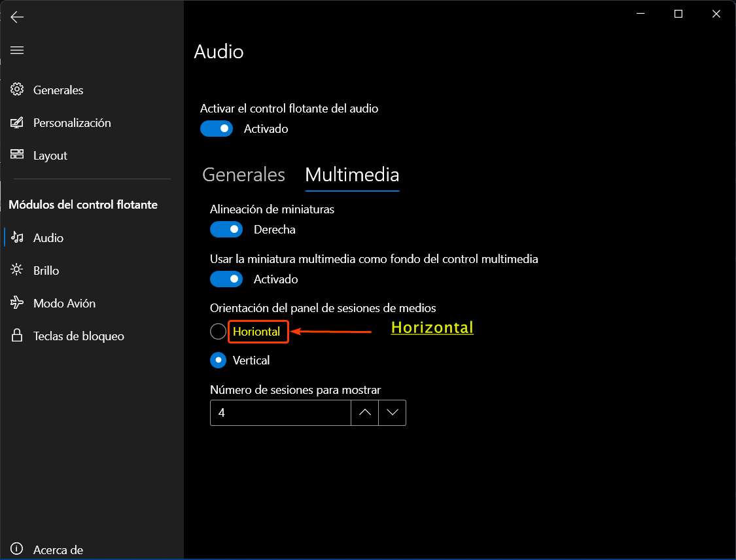
Task: Click 'Orientación del panel de sesiones de medios' label
Action: pos(323,308)
